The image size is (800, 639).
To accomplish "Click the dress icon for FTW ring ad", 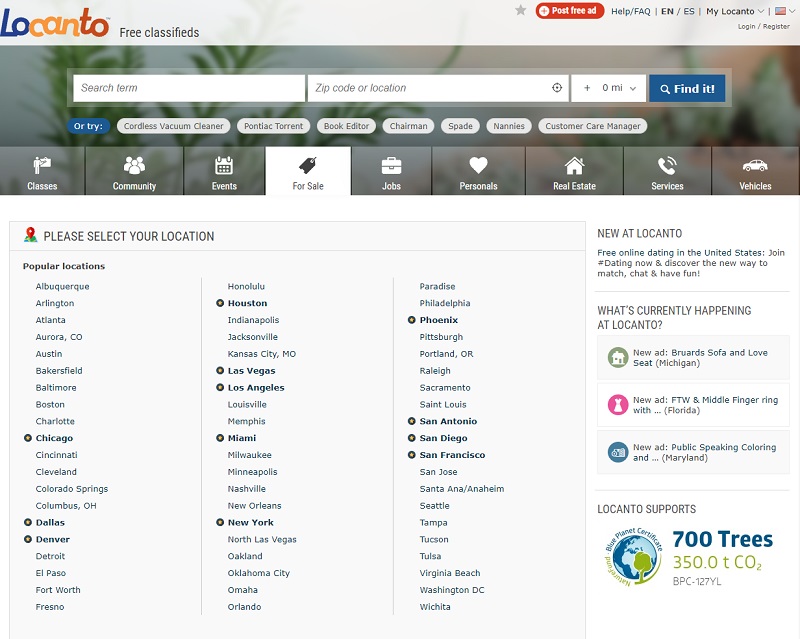I will coord(618,405).
